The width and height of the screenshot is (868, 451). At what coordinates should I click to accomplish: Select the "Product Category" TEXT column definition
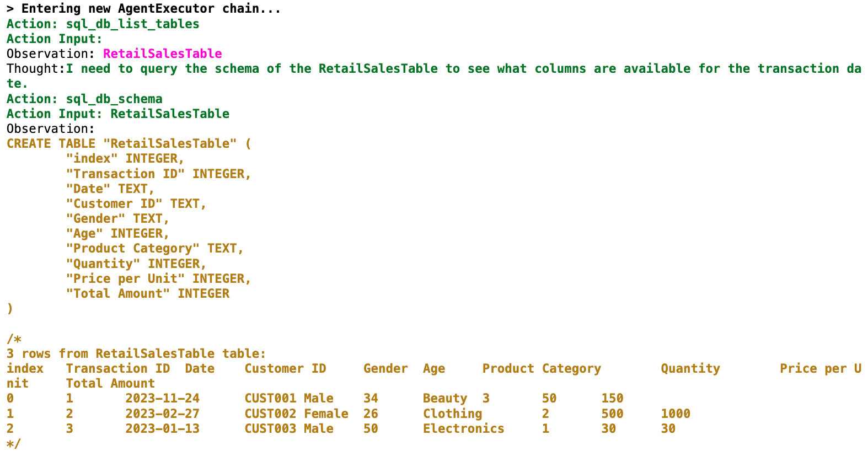pos(154,248)
